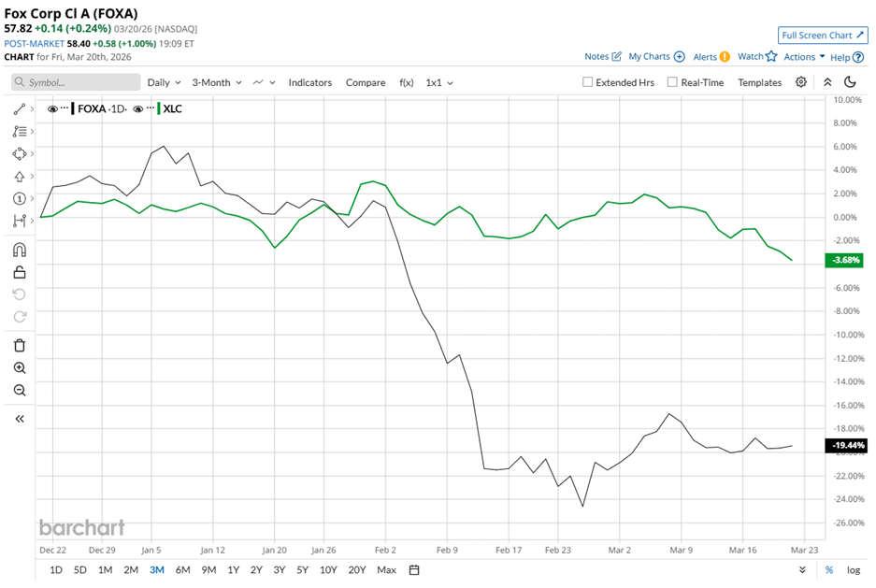Open the Help question mark
This screenshot has height=588, width=876.
pyautogui.click(x=858, y=57)
